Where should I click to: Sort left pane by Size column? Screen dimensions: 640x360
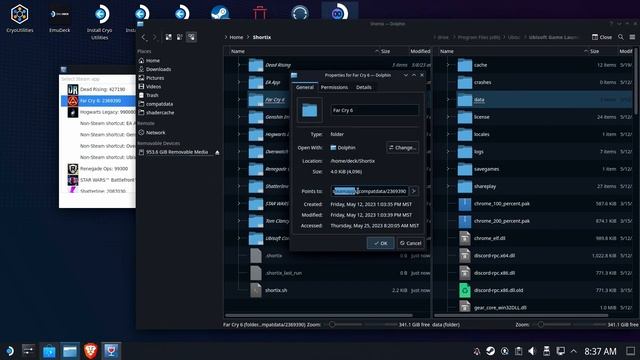[x=385, y=51]
